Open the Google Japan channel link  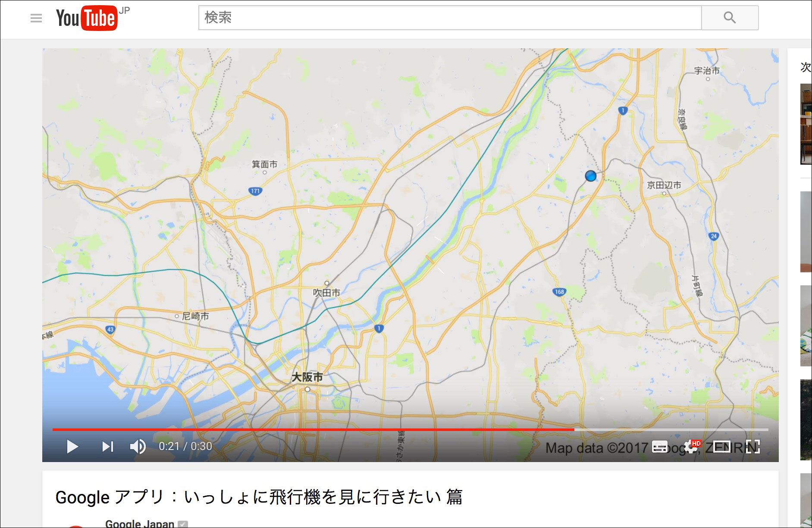coord(139,523)
